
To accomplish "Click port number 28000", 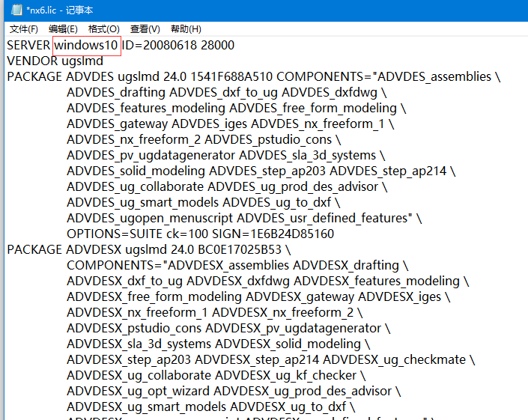I will coord(217,45).
